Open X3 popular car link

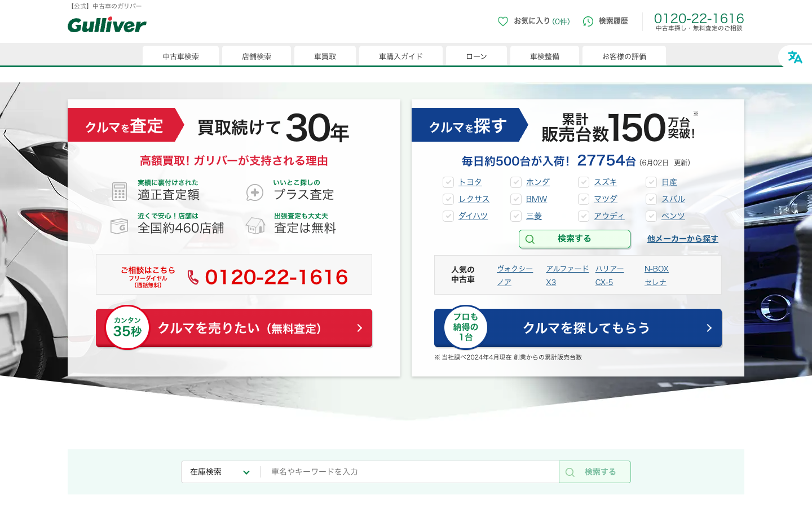551,282
